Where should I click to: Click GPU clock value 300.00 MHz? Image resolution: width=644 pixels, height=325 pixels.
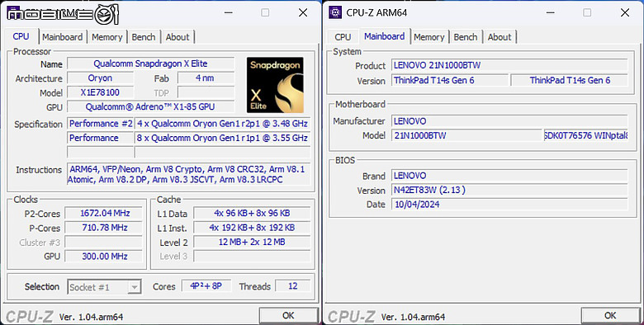(104, 256)
